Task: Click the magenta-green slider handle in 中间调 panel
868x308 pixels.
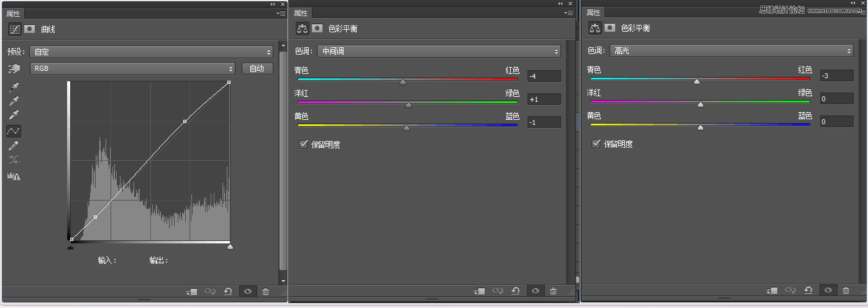Action: [x=408, y=106]
